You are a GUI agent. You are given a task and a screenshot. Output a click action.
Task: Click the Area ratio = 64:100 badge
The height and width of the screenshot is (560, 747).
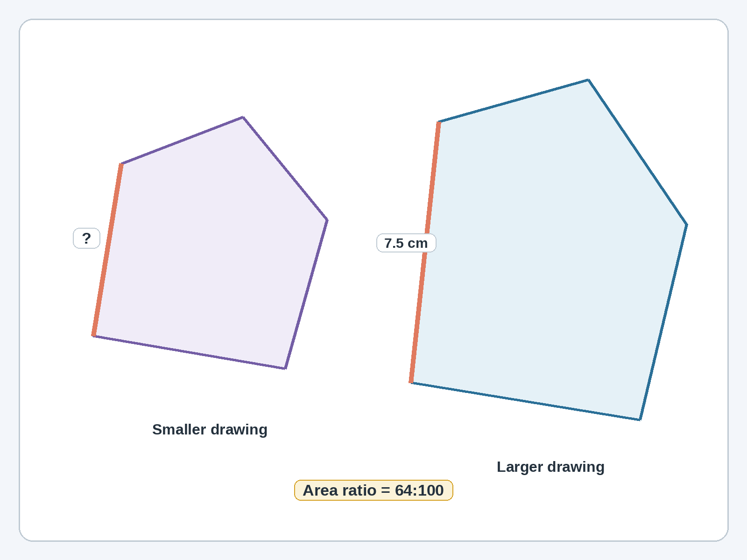tap(373, 490)
